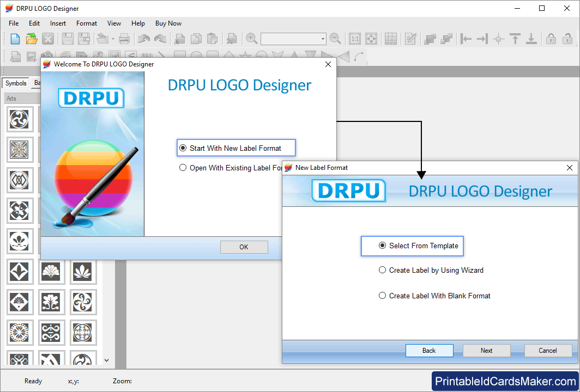Screen dimensions: 580x392
Task: Toggle the grid toolbar icon
Action: [x=391, y=39]
